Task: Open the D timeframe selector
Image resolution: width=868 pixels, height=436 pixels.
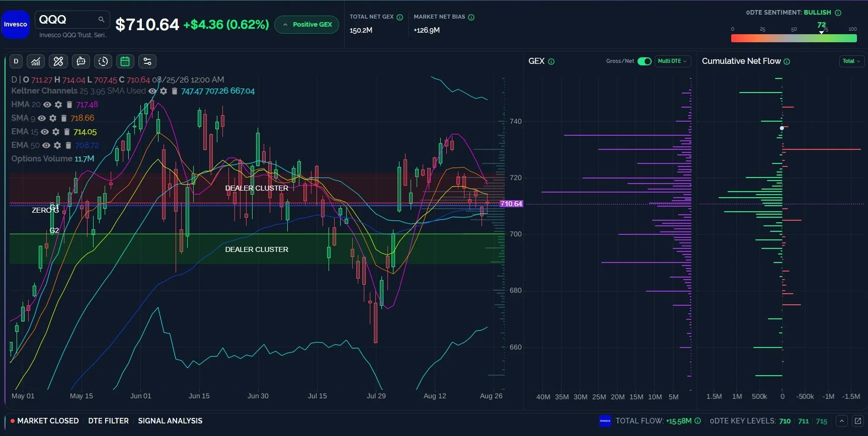Action: [16, 61]
